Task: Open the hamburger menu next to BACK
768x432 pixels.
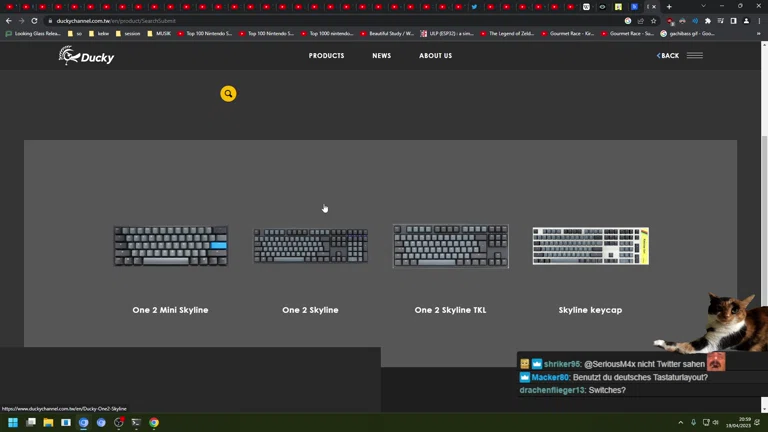Action: (x=694, y=56)
